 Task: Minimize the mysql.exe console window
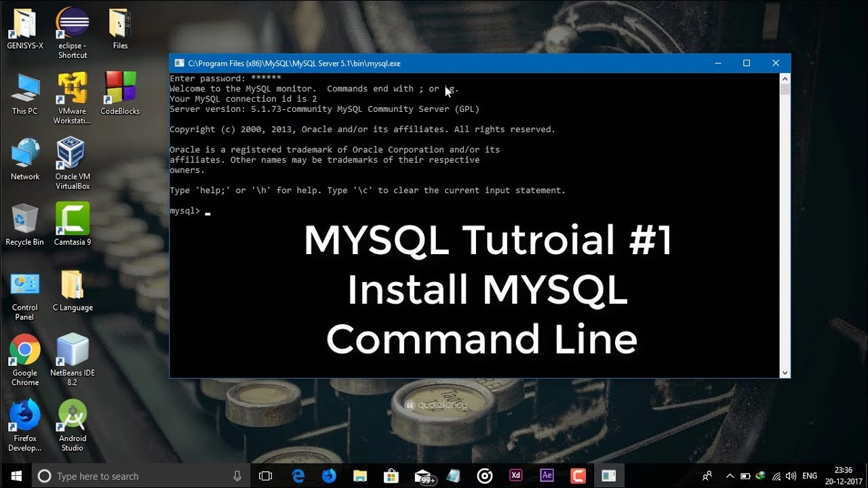coord(717,63)
